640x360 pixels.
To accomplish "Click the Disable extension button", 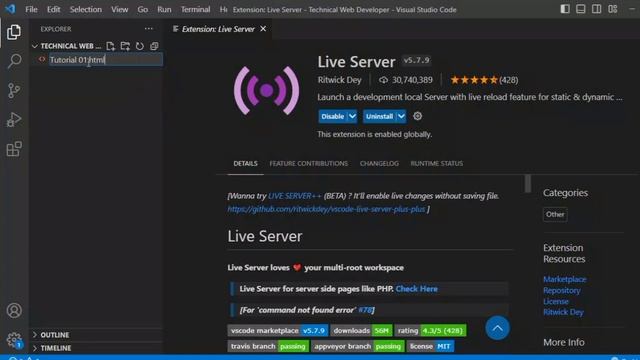I will [333, 116].
